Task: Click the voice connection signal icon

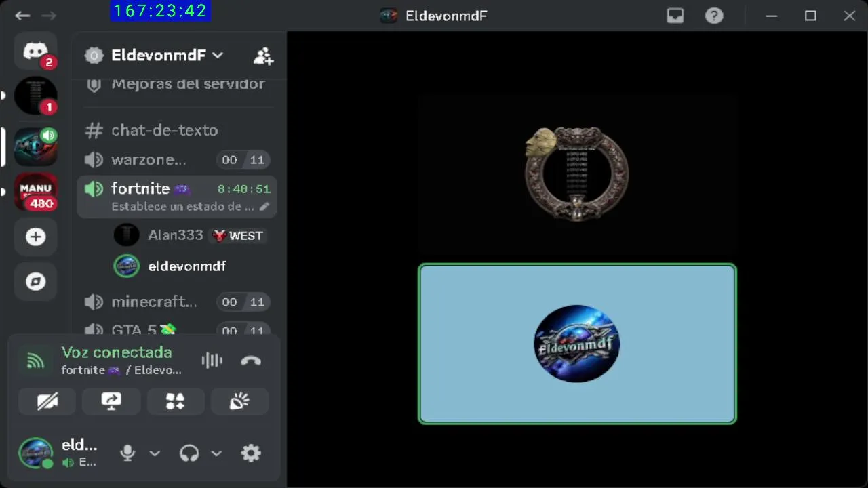Action: click(x=35, y=361)
